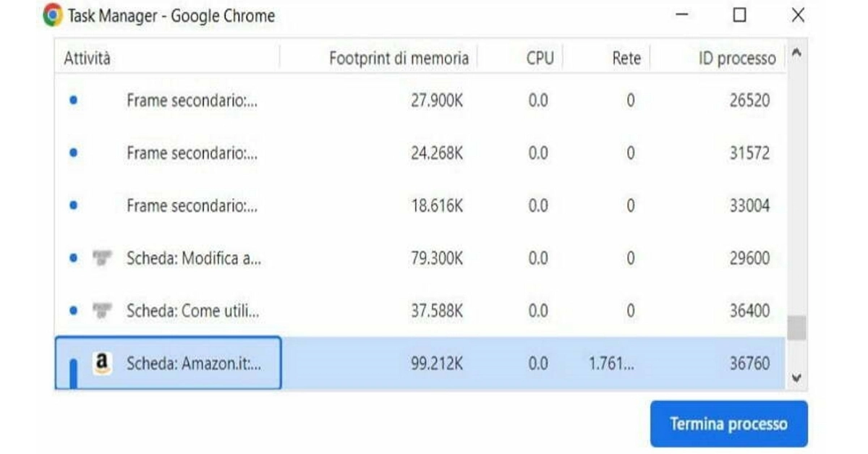This screenshot has width=868, height=454.
Task: Click the Termina processo button
Action: point(728,424)
